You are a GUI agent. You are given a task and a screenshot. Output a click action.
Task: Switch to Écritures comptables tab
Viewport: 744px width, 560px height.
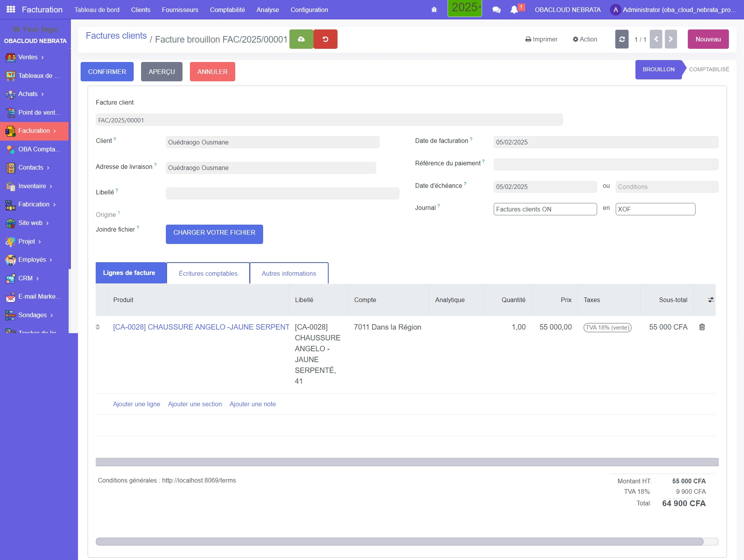[x=208, y=273]
